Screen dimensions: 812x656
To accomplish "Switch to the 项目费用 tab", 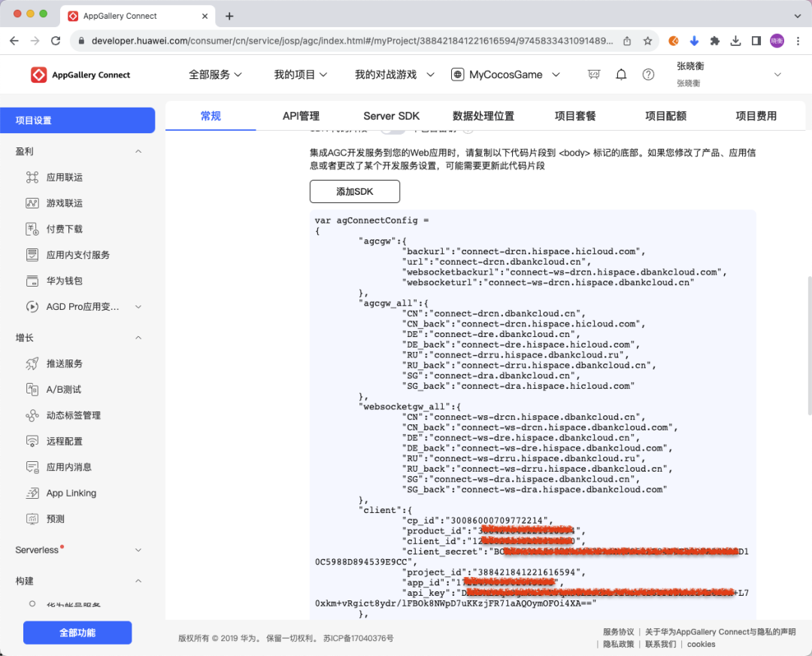I will 756,116.
